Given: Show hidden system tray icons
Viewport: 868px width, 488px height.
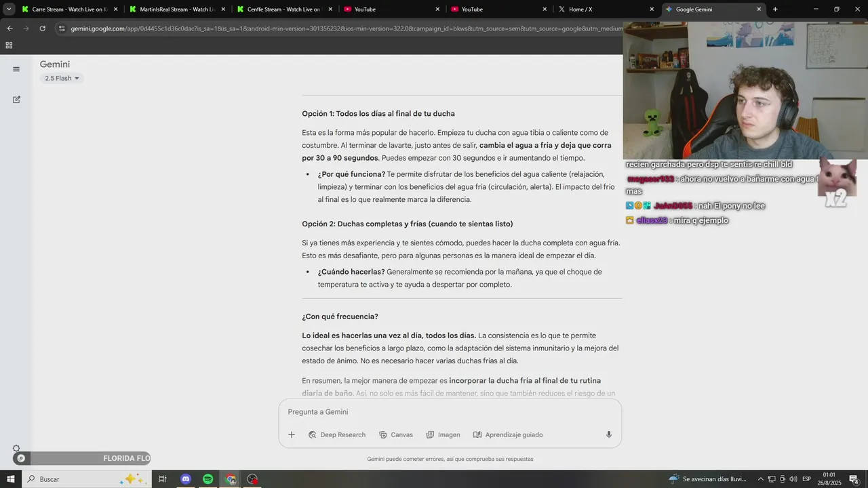Looking at the screenshot, I should coord(760,479).
